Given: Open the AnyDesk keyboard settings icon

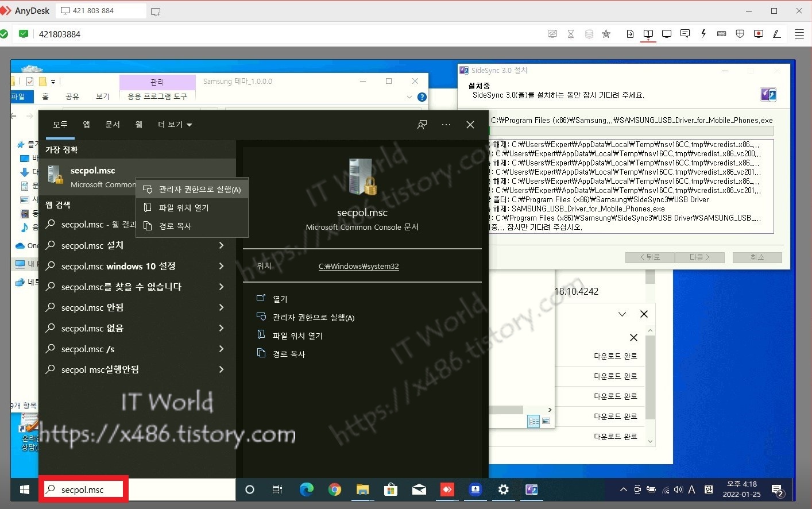Looking at the screenshot, I should [x=722, y=34].
